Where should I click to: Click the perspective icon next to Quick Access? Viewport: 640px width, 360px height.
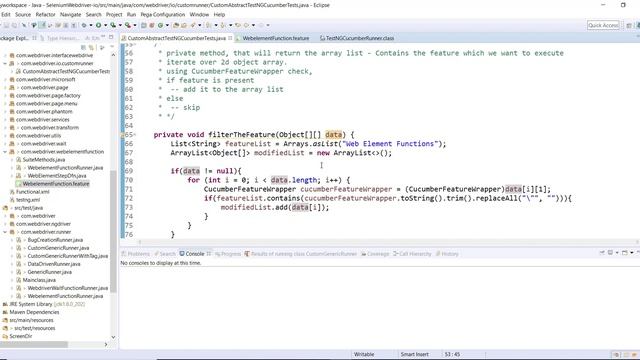click(629, 25)
